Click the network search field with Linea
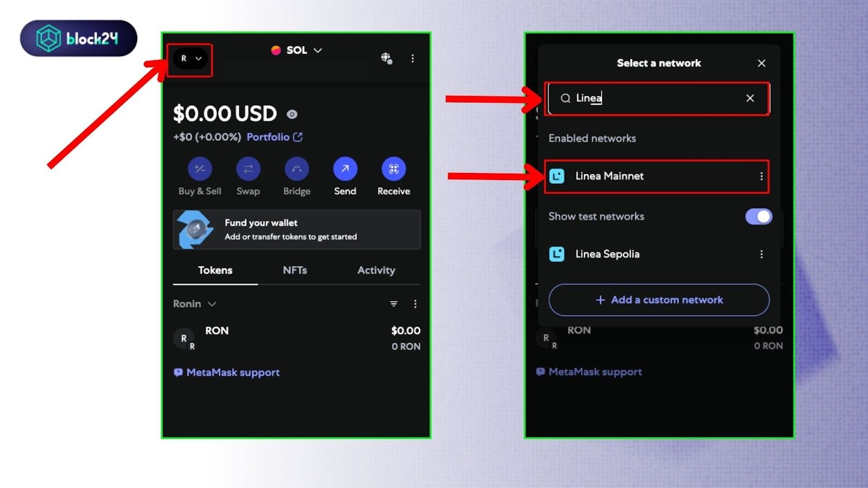 click(x=659, y=98)
